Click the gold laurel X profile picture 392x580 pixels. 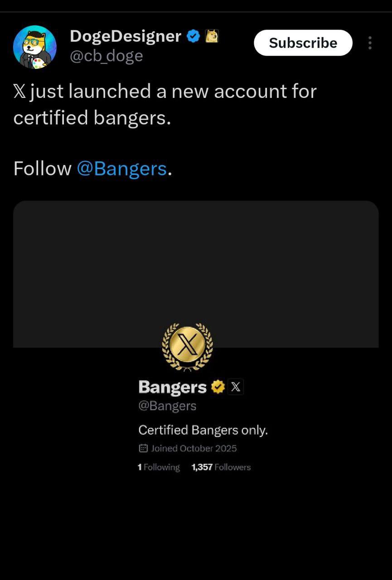coord(187,347)
